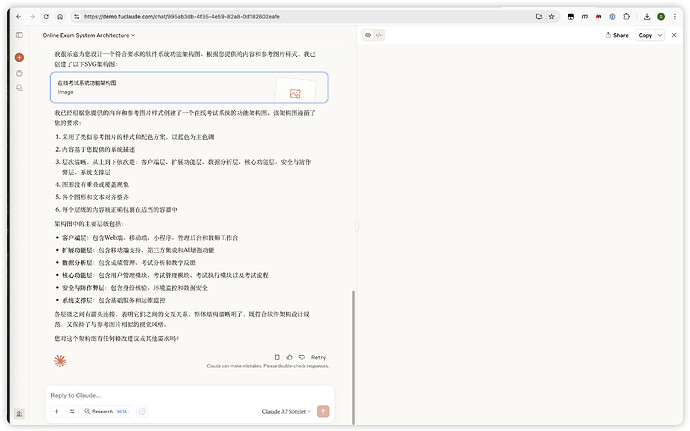The height and width of the screenshot is (431, 690).
Task: Open the bottom-left sidebar account icon
Action: click(19, 413)
